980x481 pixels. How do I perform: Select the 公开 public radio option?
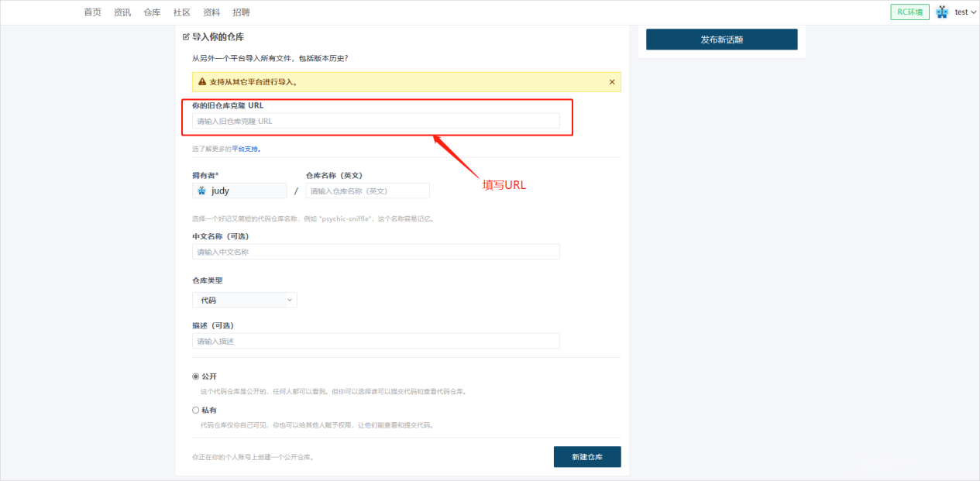196,376
